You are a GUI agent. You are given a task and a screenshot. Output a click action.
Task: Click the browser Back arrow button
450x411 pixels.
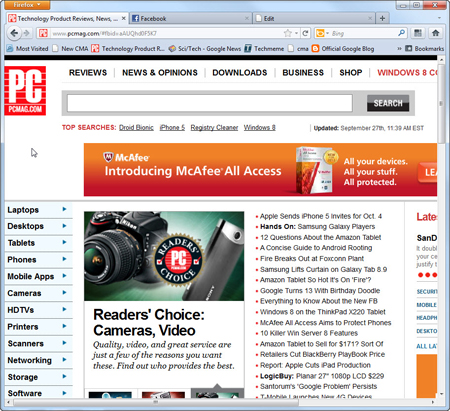click(14, 33)
